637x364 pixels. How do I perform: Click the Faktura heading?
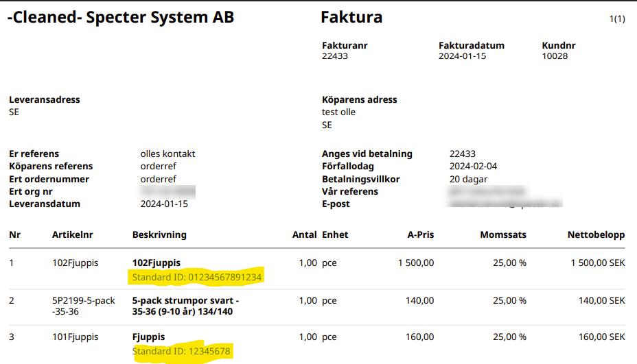click(351, 17)
